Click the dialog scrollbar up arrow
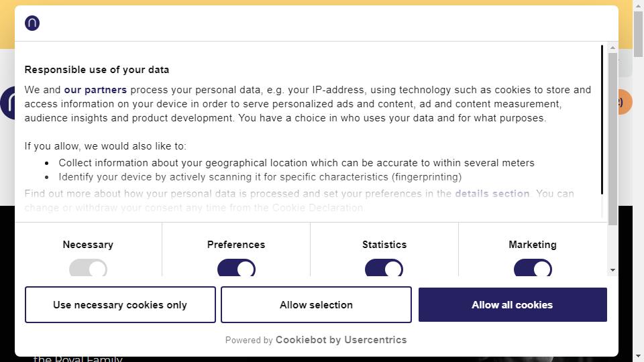Image resolution: width=644 pixels, height=362 pixels. (612, 48)
